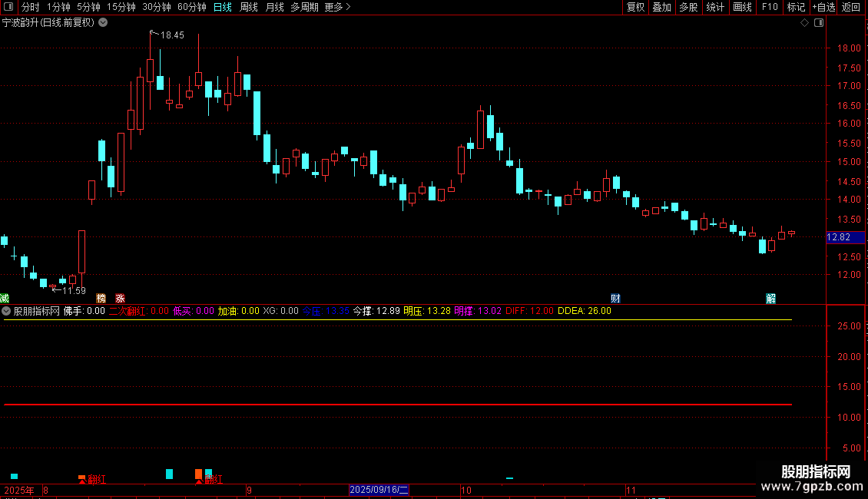Viewport: 868px width, 499px height.
Task: Click the green 解 marker icon
Action: click(770, 299)
